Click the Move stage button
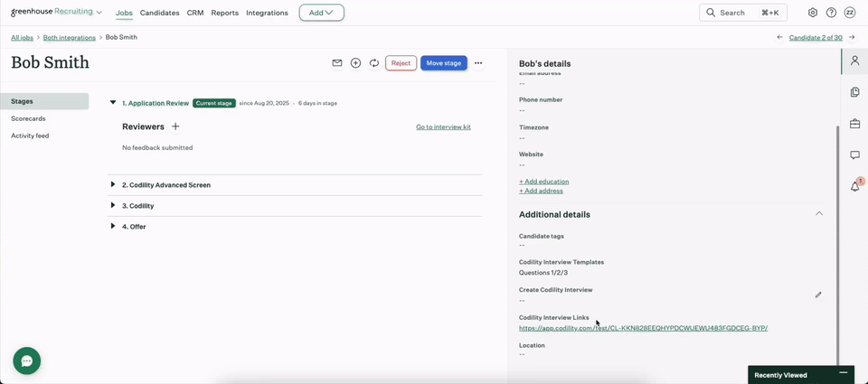The height and width of the screenshot is (384, 868). [x=444, y=63]
